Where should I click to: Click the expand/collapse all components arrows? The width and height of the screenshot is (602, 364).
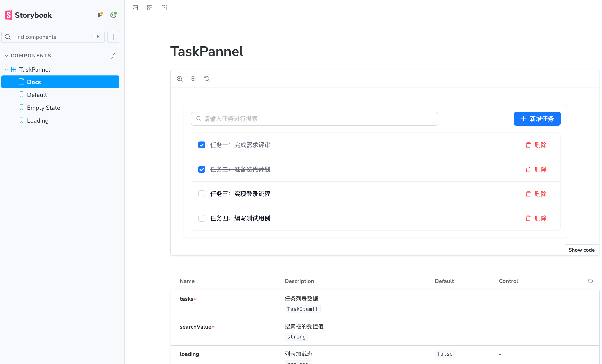click(113, 56)
